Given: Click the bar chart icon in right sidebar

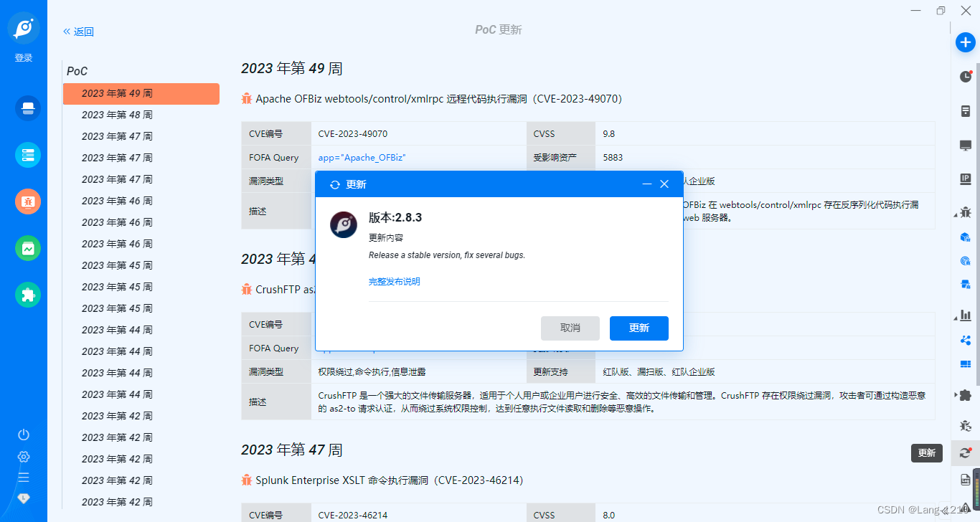Looking at the screenshot, I should pos(966,315).
